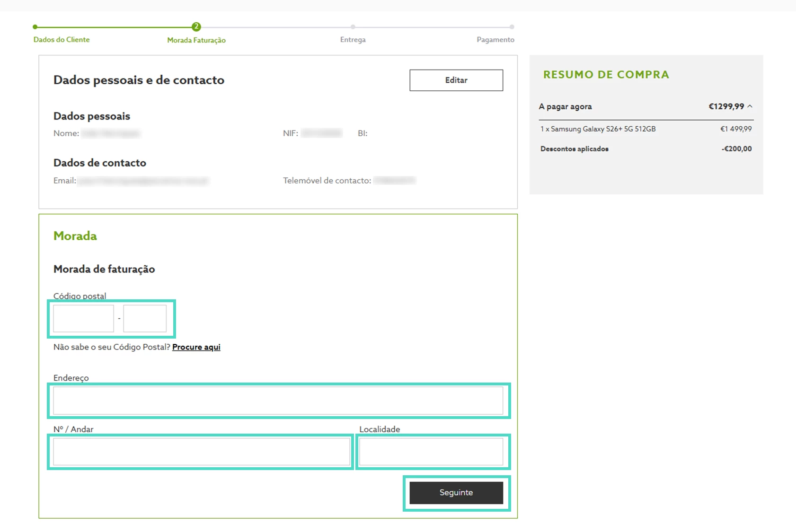
Task: Continue with the Seguinte button
Action: pyautogui.click(x=456, y=493)
